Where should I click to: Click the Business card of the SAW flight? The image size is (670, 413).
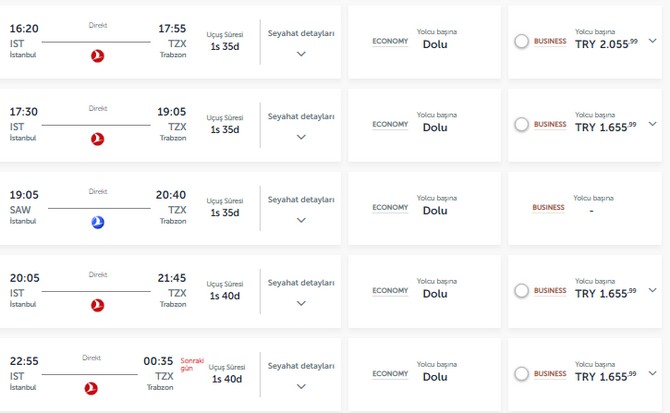point(584,208)
